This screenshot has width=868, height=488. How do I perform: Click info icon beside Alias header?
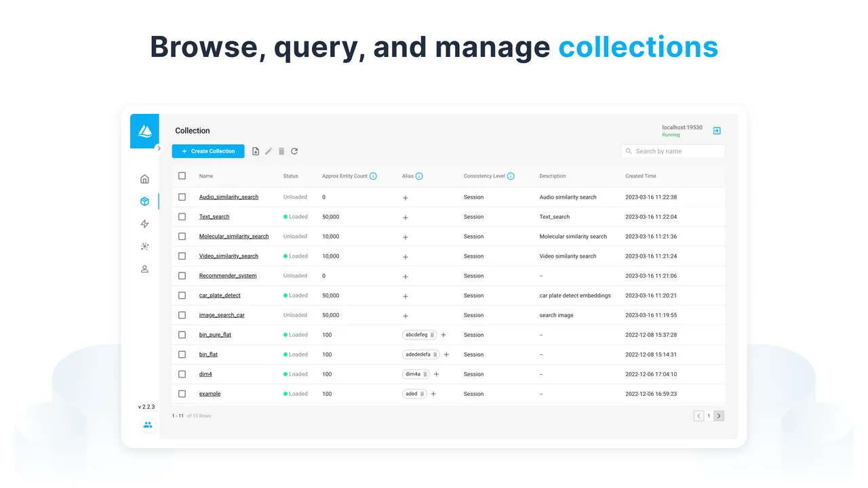[419, 176]
